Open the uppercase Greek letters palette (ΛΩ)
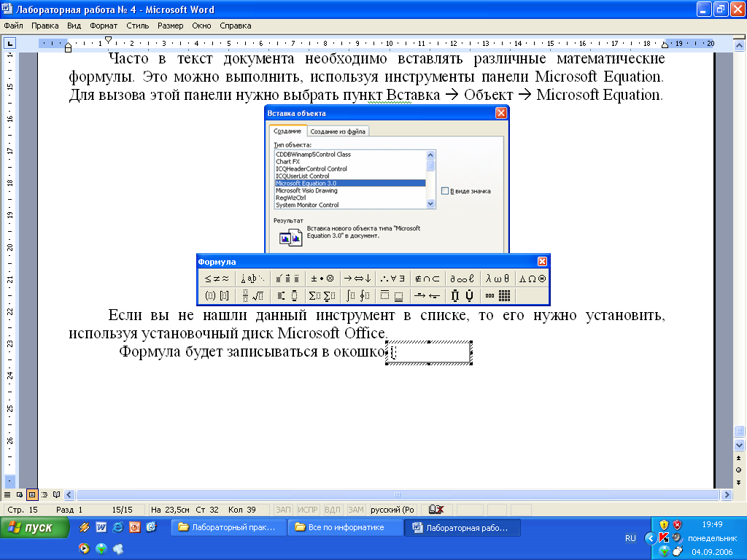Image resolution: width=747 pixels, height=560 pixels. tap(532, 279)
